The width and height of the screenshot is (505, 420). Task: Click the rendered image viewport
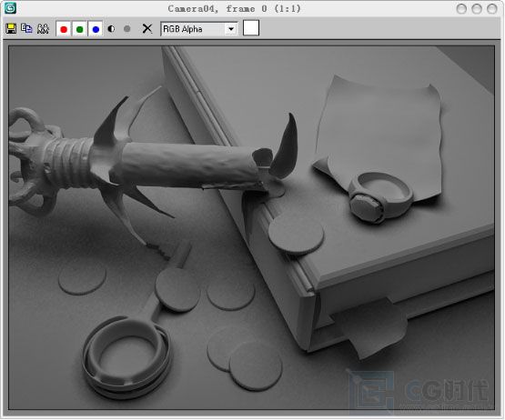(x=251, y=227)
